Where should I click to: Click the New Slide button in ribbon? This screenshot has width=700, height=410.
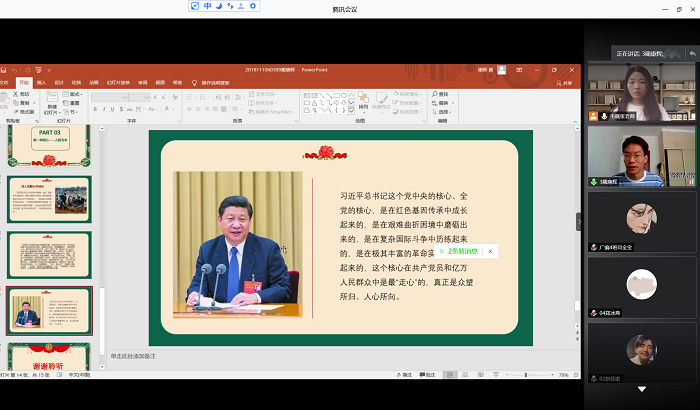coord(52,104)
